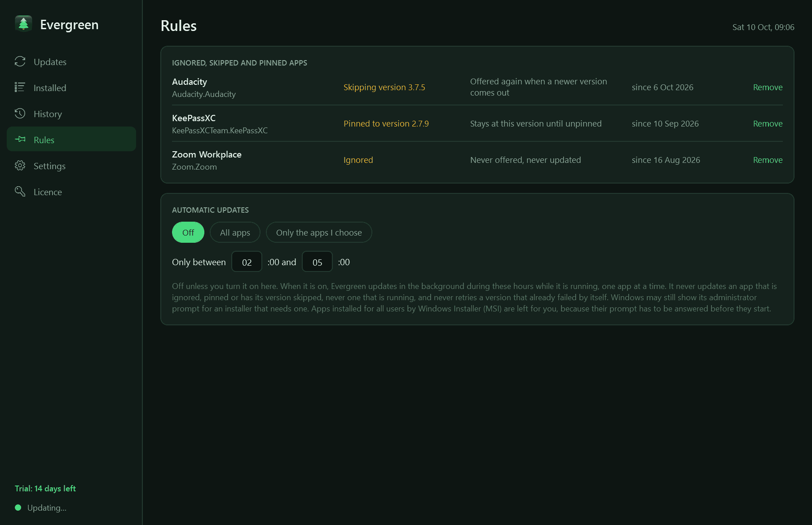
Task: Open the History page
Action: pyautogui.click(x=71, y=114)
